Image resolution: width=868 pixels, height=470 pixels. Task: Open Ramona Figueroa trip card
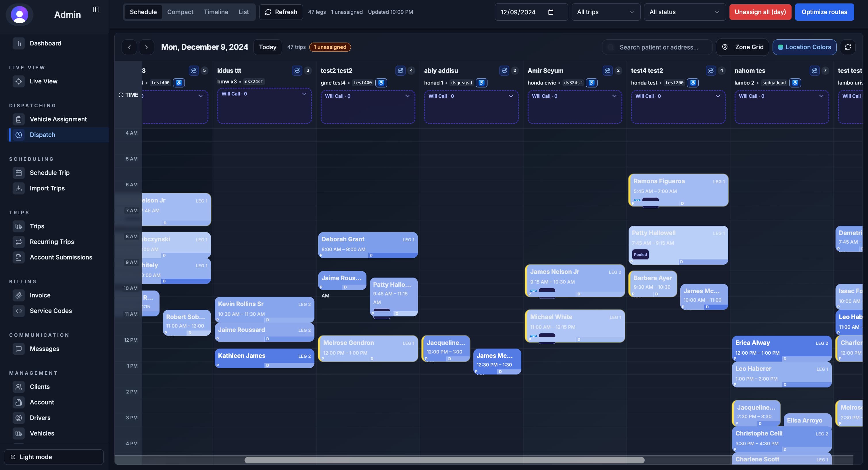pyautogui.click(x=678, y=190)
